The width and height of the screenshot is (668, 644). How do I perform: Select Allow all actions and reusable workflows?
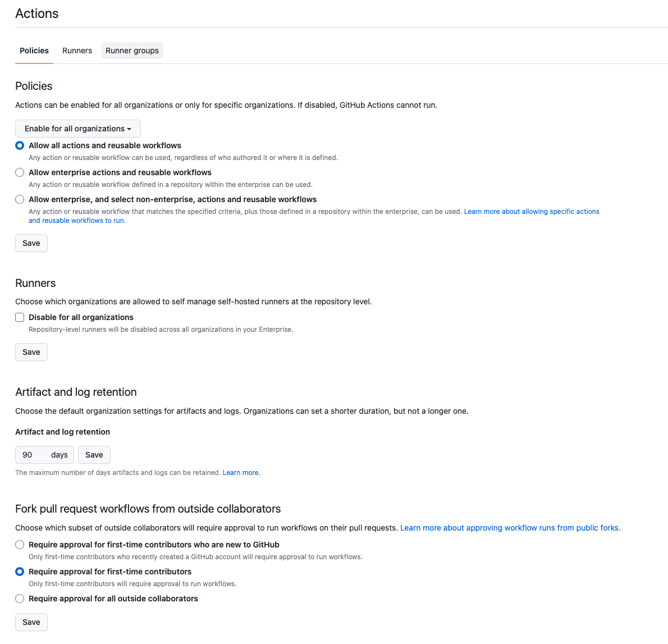click(20, 145)
